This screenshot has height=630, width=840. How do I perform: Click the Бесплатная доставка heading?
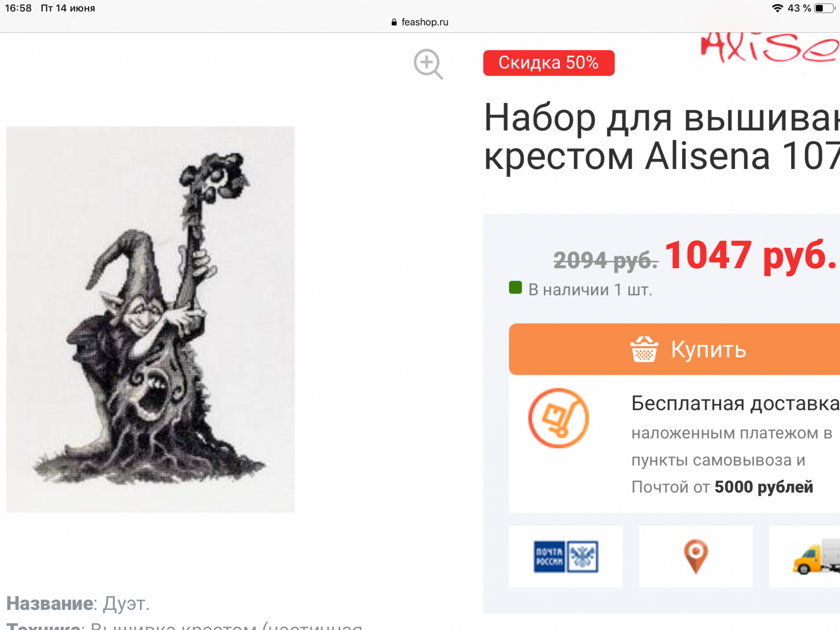coord(735,404)
